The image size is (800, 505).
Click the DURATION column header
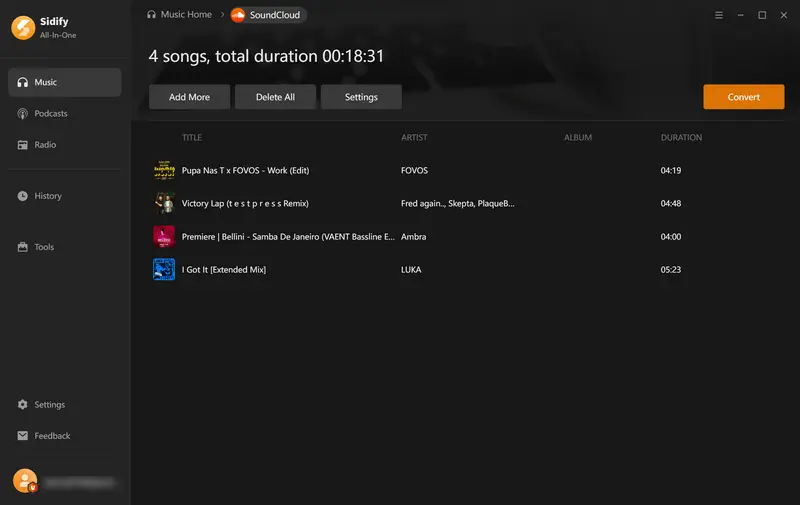click(x=681, y=138)
